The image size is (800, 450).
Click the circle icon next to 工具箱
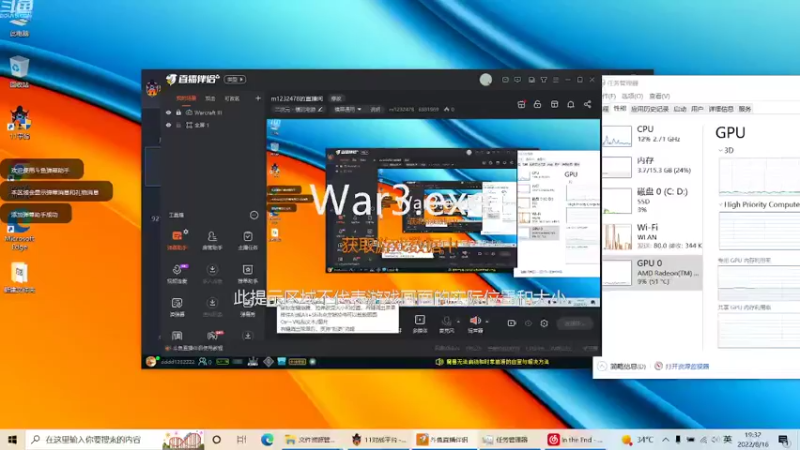[254, 215]
